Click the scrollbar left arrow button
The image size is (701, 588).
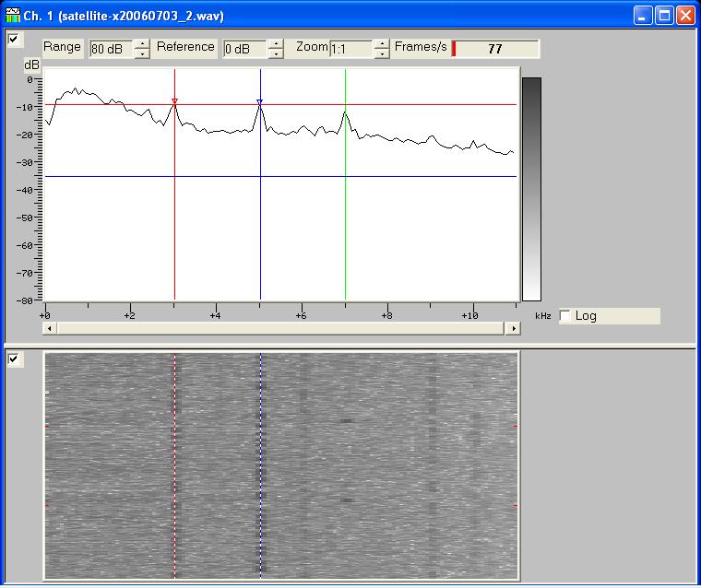point(48,328)
